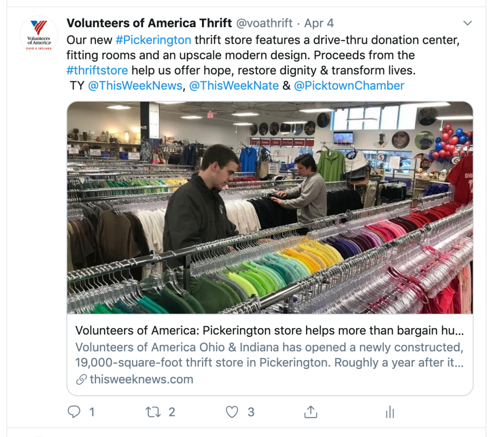Open the Apr 4 tweet timestamp
This screenshot has height=437, width=504.
pyautogui.click(x=319, y=23)
